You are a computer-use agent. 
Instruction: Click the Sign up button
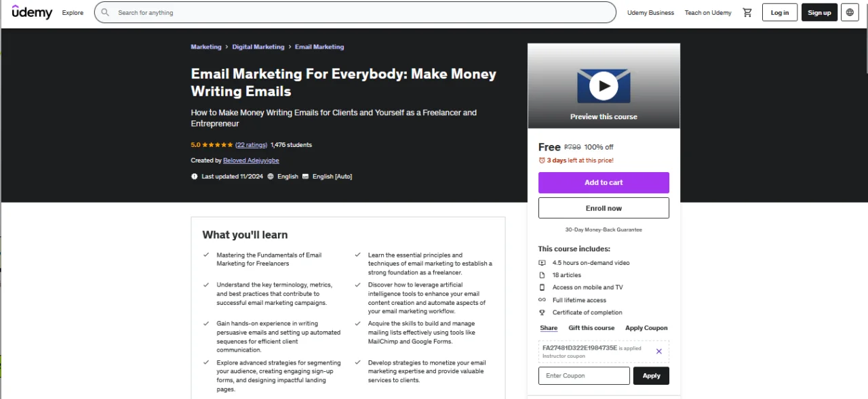(819, 12)
